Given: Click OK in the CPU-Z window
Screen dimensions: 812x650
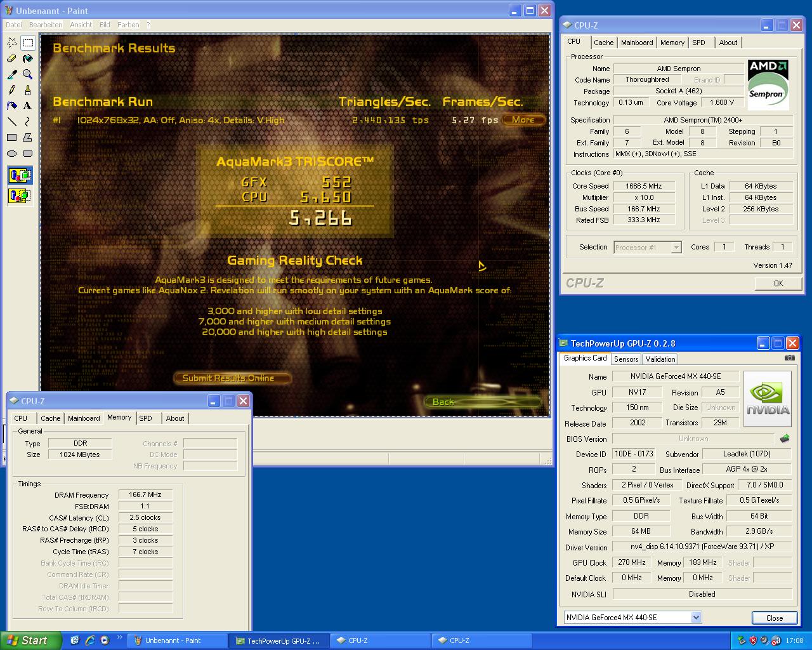Looking at the screenshot, I should [778, 284].
